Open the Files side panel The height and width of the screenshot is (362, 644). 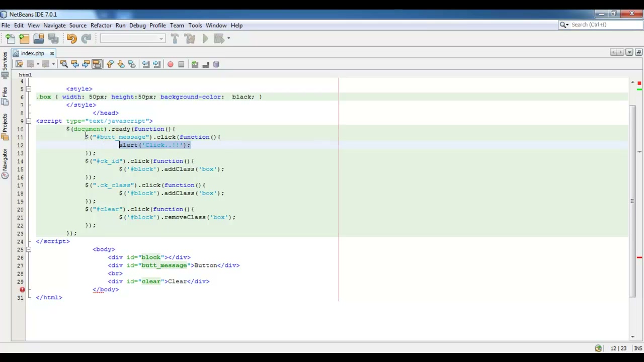(x=5, y=96)
